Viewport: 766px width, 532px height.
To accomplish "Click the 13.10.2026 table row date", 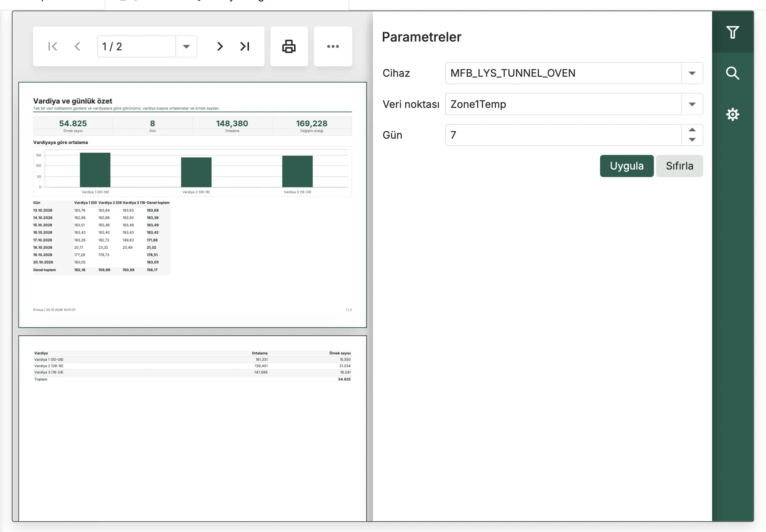I will click(43, 210).
